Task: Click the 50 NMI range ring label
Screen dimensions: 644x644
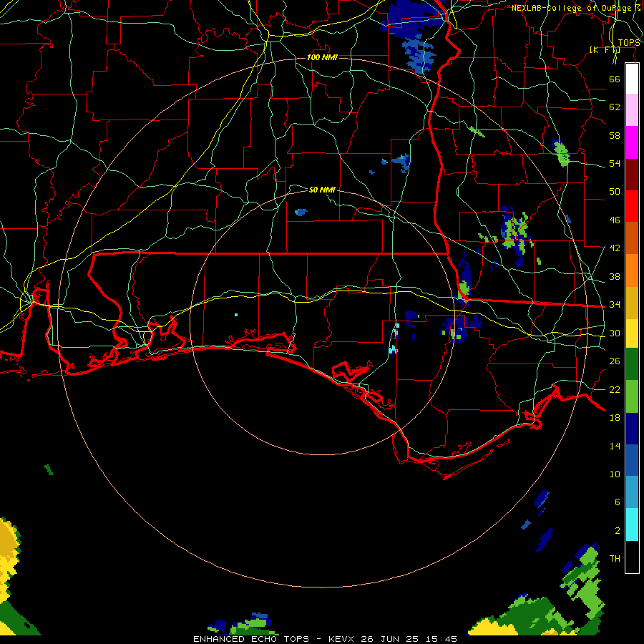Action: tap(323, 190)
